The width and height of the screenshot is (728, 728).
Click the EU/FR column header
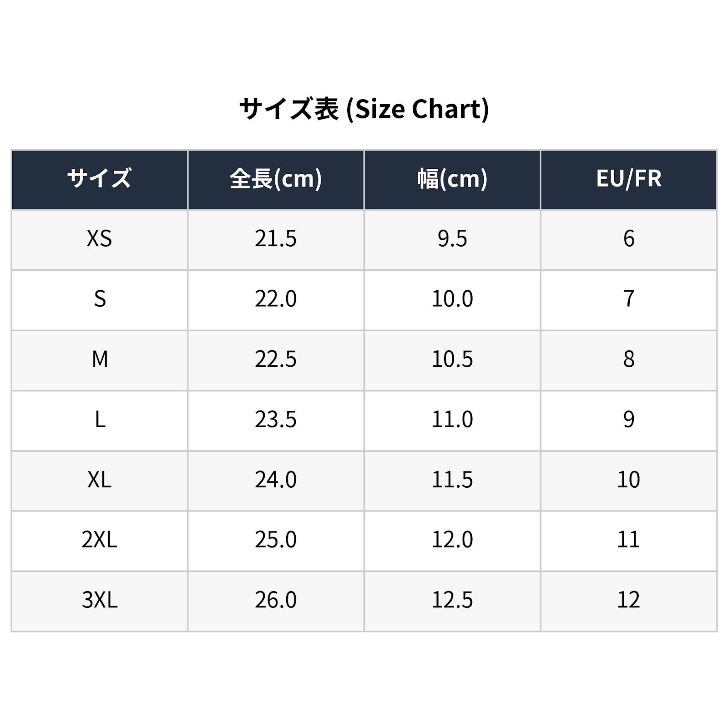click(x=629, y=179)
